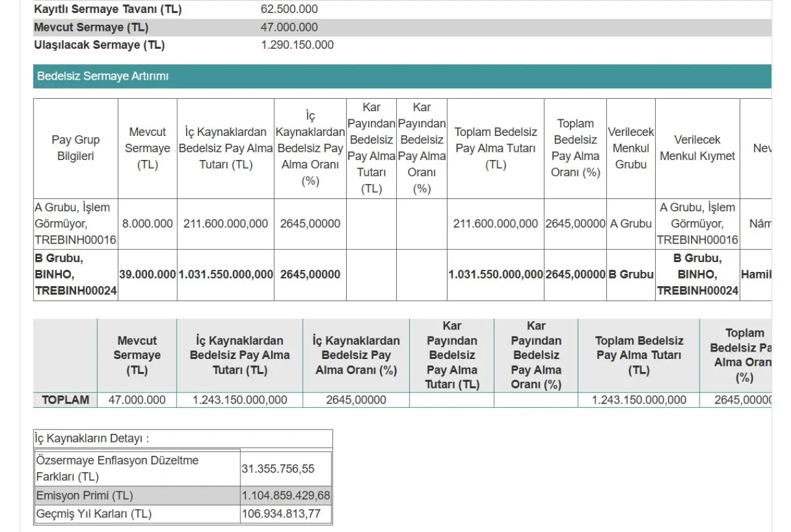Click the Pay Grup Bilgileri column header

tap(75, 148)
